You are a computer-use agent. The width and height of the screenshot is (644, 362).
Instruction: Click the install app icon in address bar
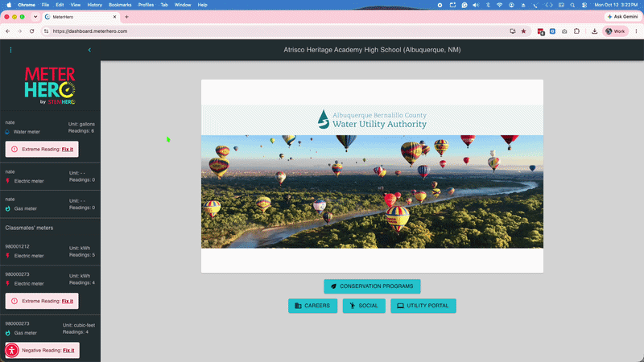(512, 31)
